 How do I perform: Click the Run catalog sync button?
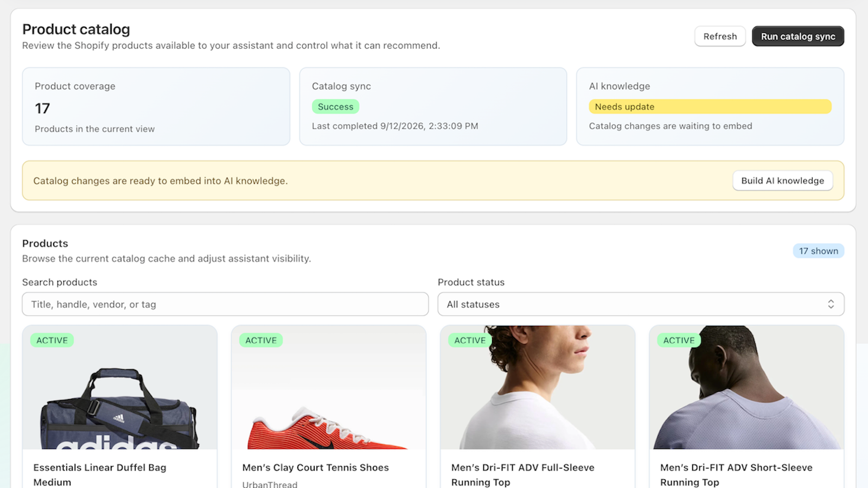tap(797, 36)
